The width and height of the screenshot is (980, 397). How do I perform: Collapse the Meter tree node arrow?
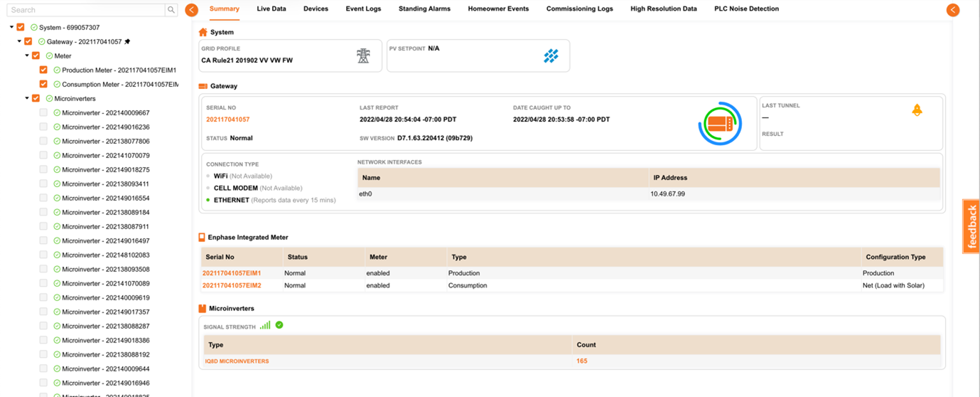coord(27,56)
